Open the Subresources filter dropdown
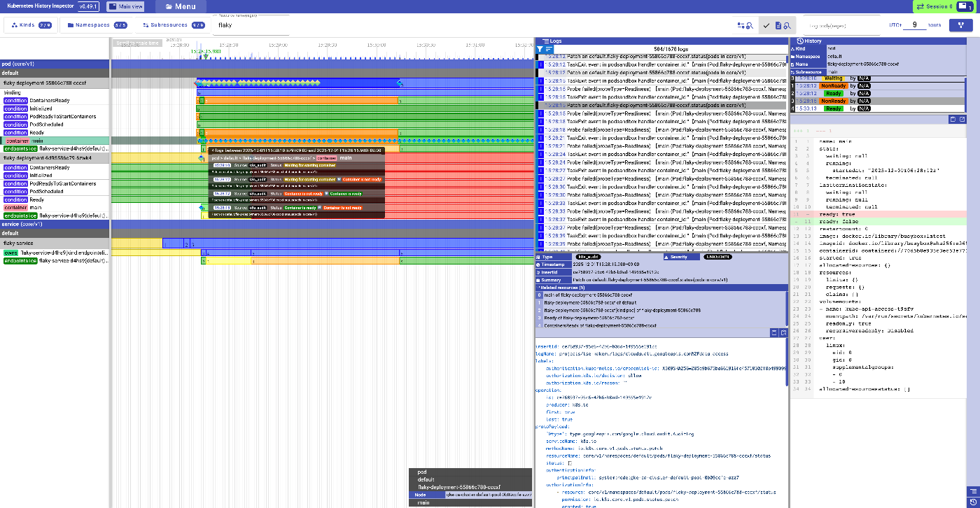This screenshot has width=980, height=508. (173, 25)
